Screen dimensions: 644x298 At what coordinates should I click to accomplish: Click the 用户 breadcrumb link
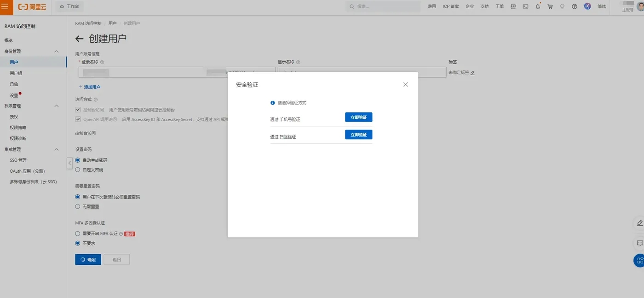point(113,23)
